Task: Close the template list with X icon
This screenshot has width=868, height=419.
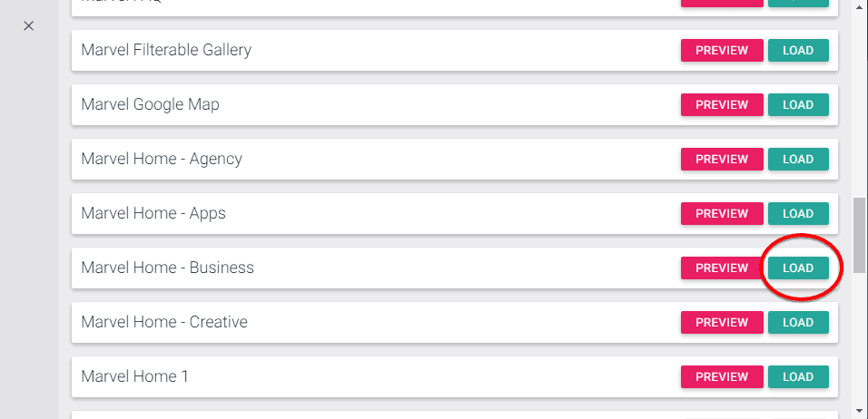Action: coord(28,25)
